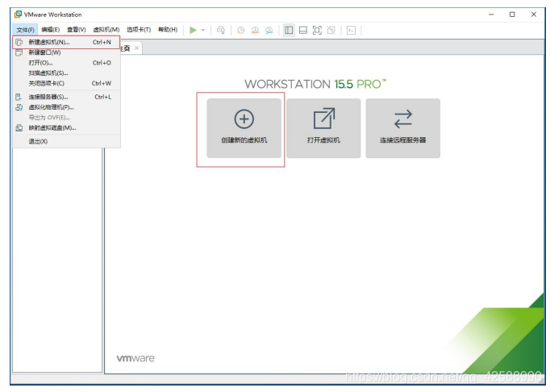Click the take snapshot clock icon
The width and height of the screenshot is (550, 392).
pyautogui.click(x=240, y=30)
